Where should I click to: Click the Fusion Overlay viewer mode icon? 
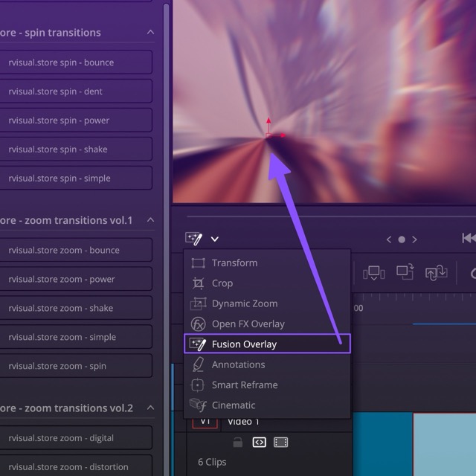(x=194, y=239)
